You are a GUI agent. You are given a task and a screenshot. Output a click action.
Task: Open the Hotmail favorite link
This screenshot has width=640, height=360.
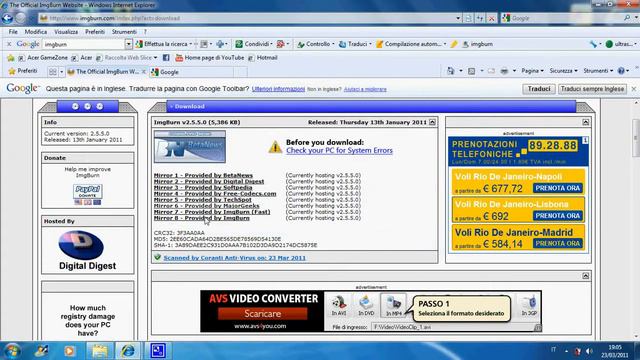[x=263, y=58]
